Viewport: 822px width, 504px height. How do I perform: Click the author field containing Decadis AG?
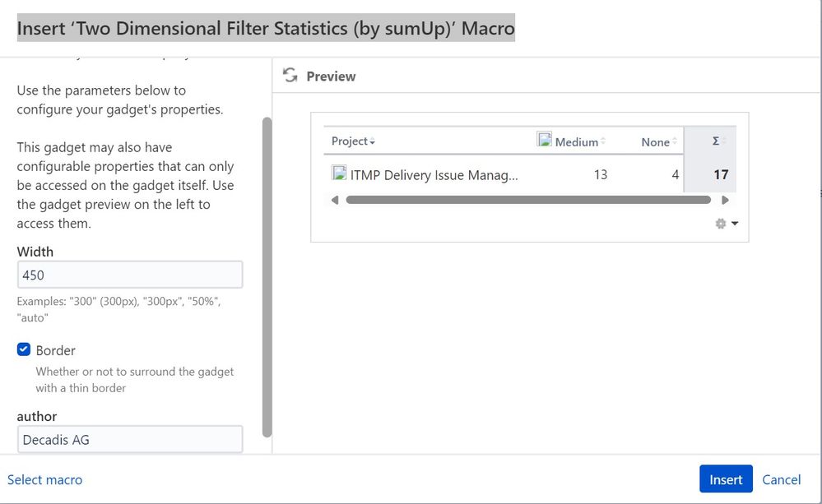(129, 439)
